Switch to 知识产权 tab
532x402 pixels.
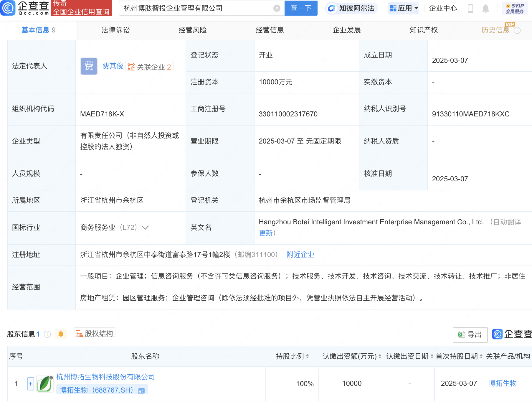point(424,30)
